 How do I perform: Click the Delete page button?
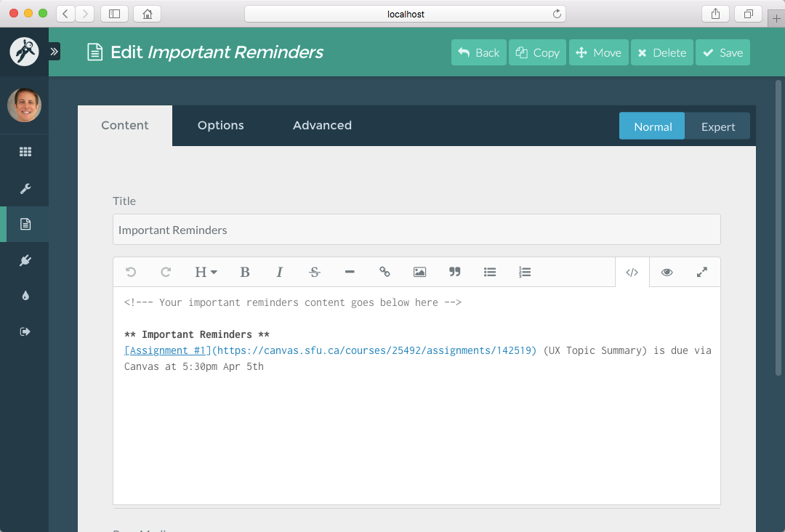(x=662, y=52)
